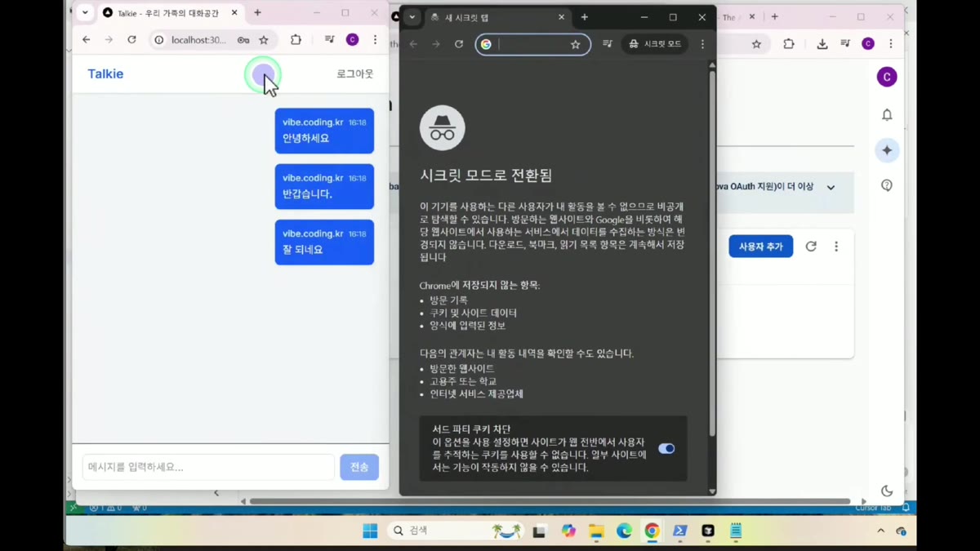The height and width of the screenshot is (551, 980).
Task: Expand the OAuth notice chevron
Action: (831, 187)
